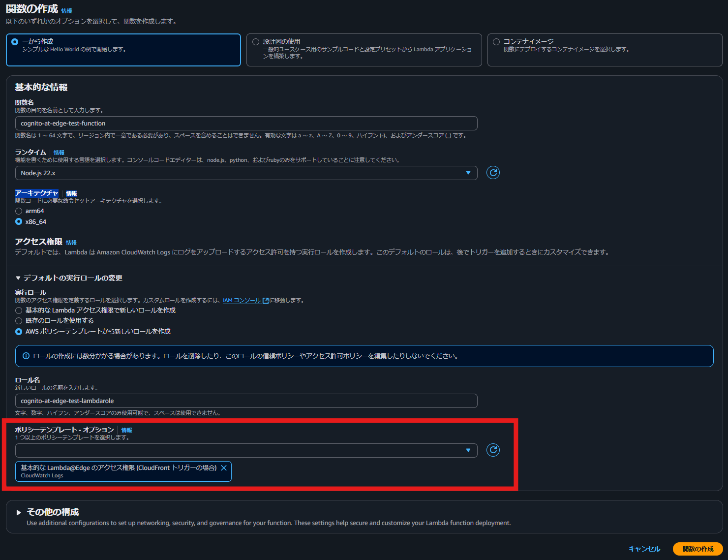Image resolution: width=728 pixels, height=560 pixels.
Task: Remove the Lambda@Edge policy template tag
Action: [224, 468]
